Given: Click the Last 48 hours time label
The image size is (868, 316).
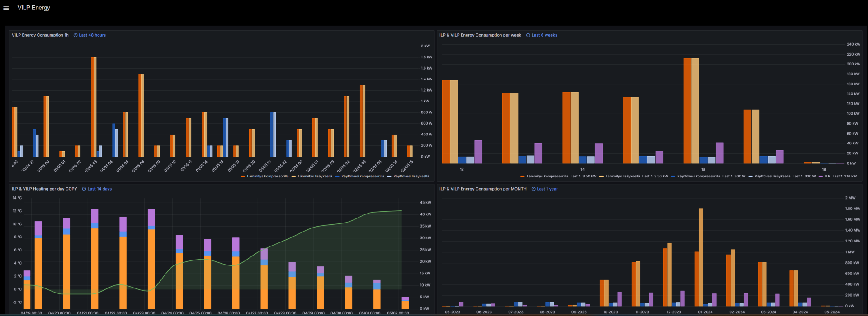Looking at the screenshot, I should pyautogui.click(x=92, y=35).
